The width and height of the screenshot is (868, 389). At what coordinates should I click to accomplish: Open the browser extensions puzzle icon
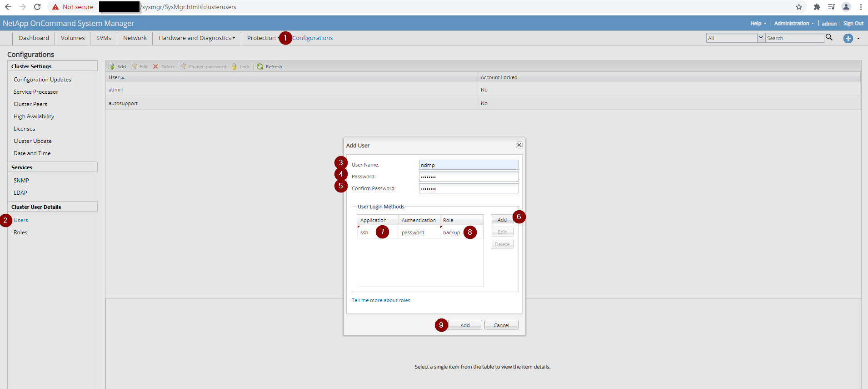click(x=817, y=7)
